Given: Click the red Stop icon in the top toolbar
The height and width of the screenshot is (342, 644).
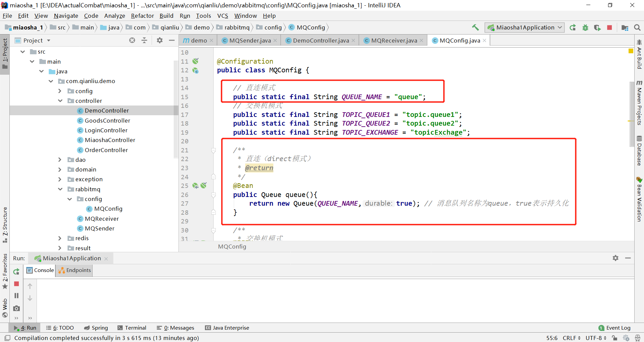Looking at the screenshot, I should [x=609, y=27].
